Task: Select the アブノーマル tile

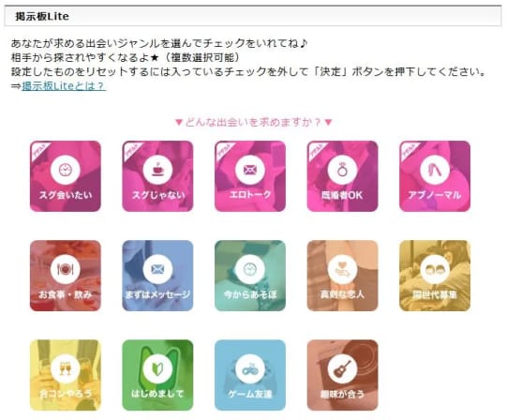Action: click(x=435, y=176)
